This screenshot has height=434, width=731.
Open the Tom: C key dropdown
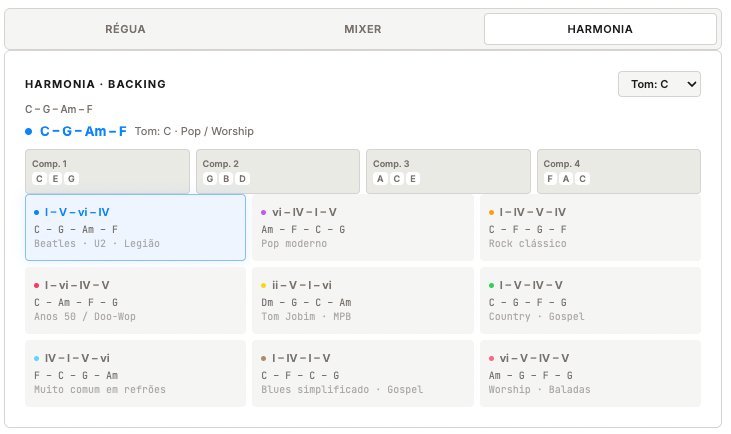(x=659, y=85)
